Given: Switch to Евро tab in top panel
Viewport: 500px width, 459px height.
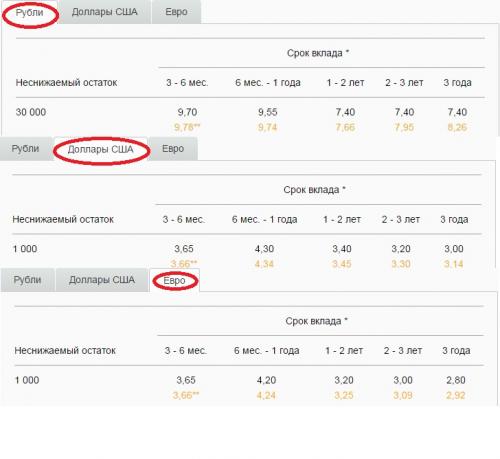Looking at the screenshot, I should tap(176, 12).
